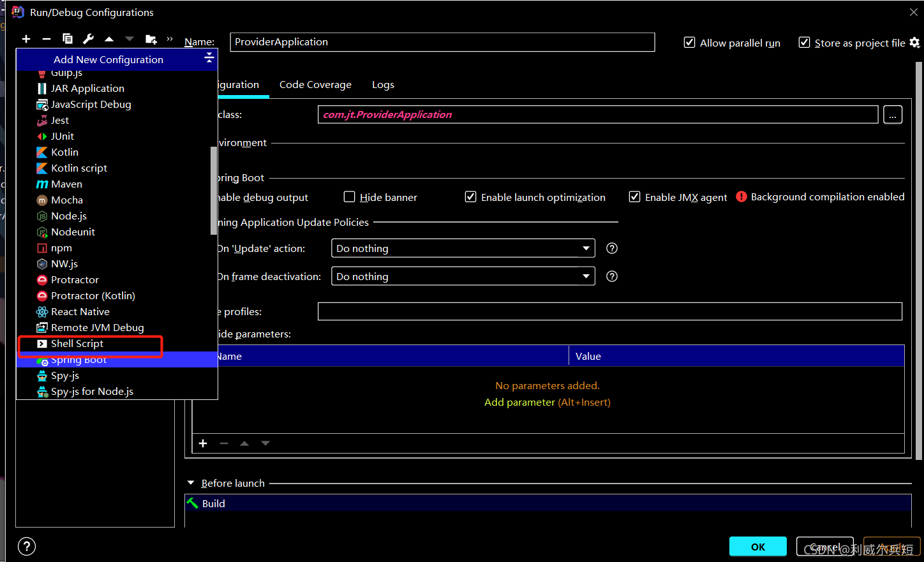The image size is (924, 562).
Task: Click the configuration type list scrollbar
Action: [214, 191]
